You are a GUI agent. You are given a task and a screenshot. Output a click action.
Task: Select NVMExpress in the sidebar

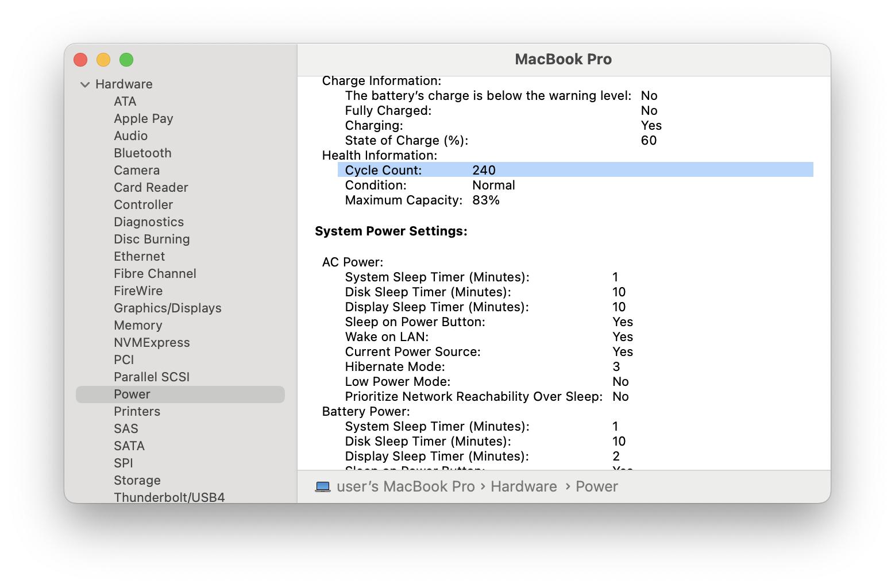tap(152, 343)
